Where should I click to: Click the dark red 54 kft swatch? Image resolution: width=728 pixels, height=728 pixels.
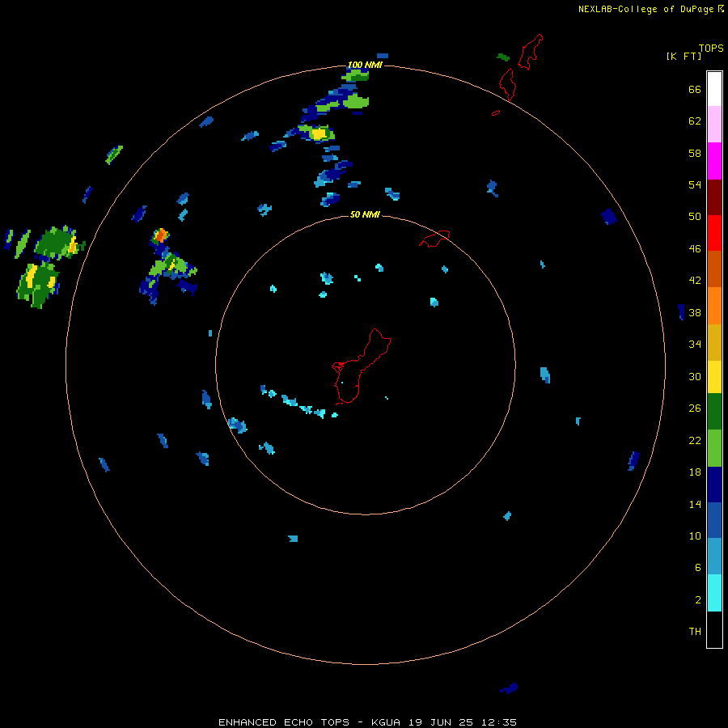click(x=714, y=197)
